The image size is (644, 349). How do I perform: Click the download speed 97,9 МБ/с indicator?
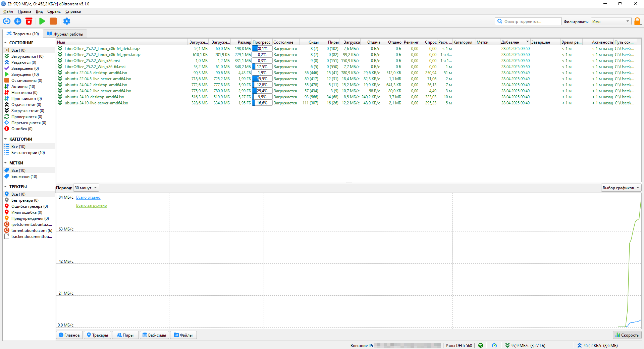click(x=525, y=345)
